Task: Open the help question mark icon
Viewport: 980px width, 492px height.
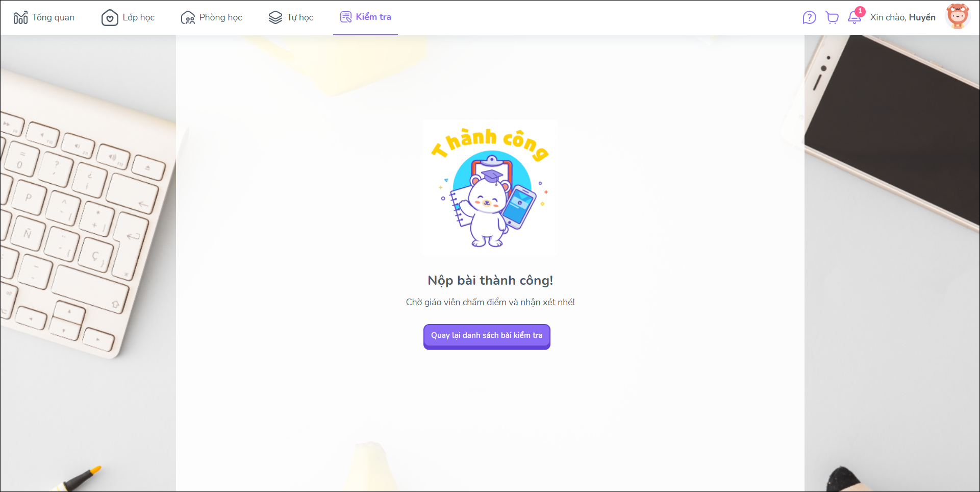Action: point(809,18)
